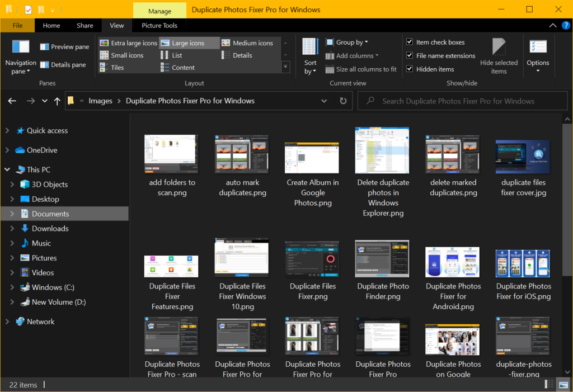Click Hide selected items icon
Viewport: 573px width, 392px height.
click(499, 46)
